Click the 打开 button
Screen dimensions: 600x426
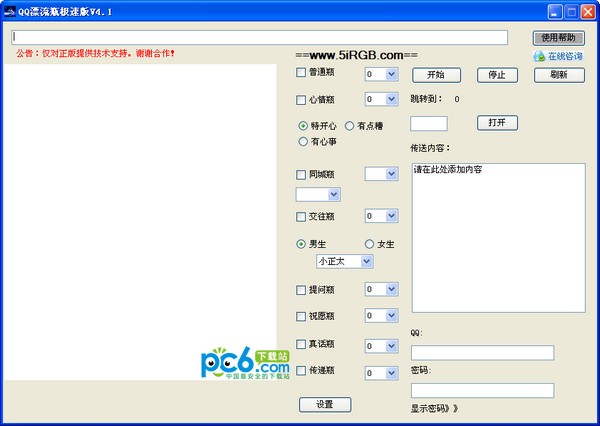[x=497, y=123]
